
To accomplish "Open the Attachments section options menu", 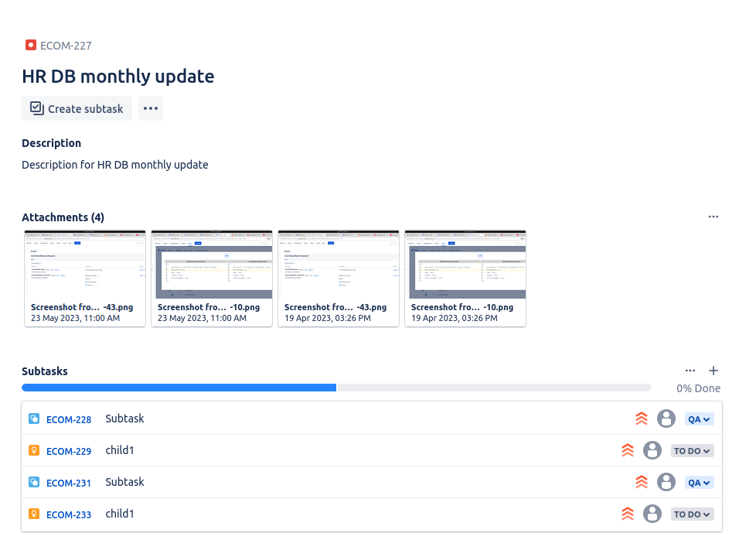I will point(713,217).
